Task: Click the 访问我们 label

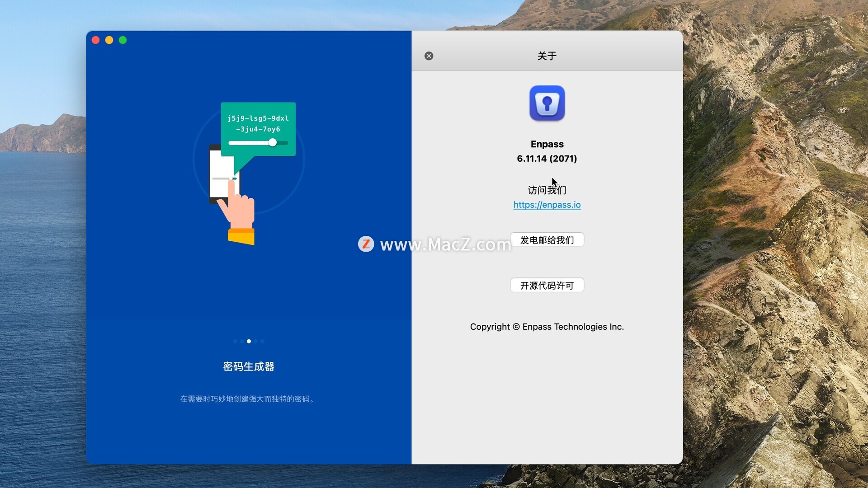Action: click(x=547, y=190)
